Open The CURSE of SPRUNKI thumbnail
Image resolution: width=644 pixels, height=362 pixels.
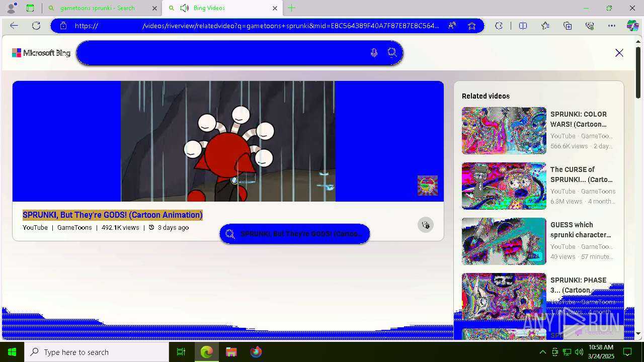point(504,186)
